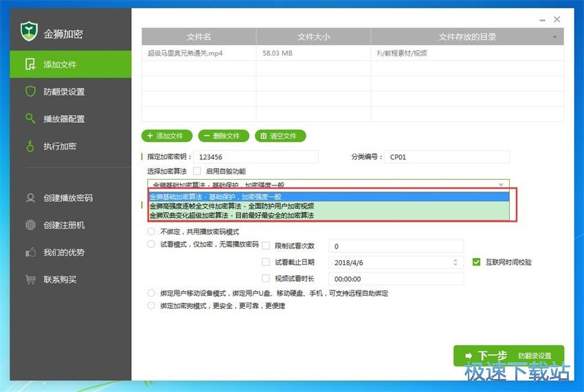The image size is (584, 392).
Task: Click the 播放器配置 magnifier icon
Action: point(30,118)
